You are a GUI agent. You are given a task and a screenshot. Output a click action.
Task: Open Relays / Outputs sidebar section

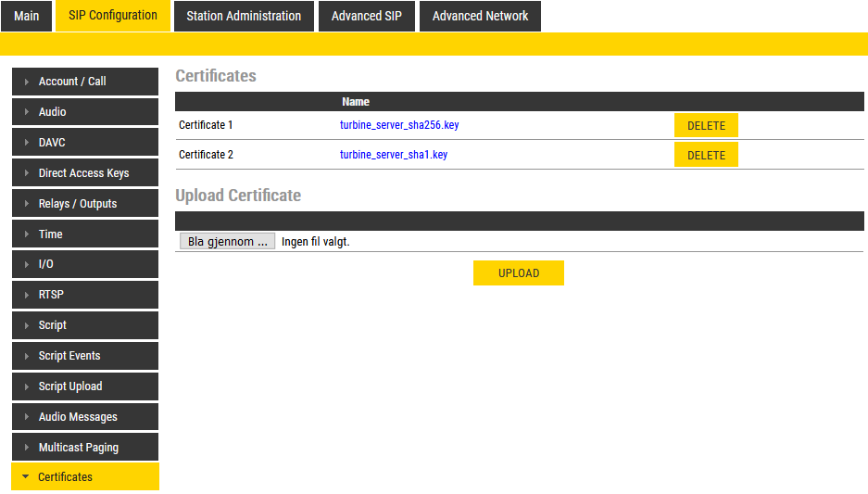coord(84,204)
